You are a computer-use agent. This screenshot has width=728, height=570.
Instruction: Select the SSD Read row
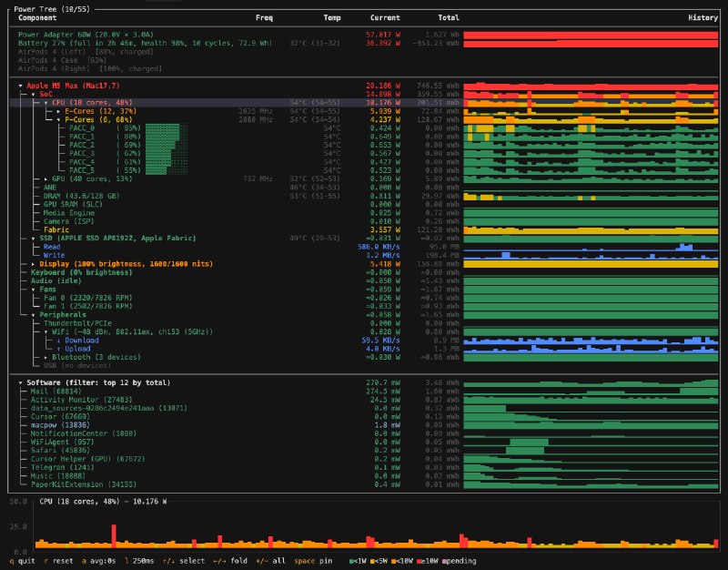click(x=364, y=247)
